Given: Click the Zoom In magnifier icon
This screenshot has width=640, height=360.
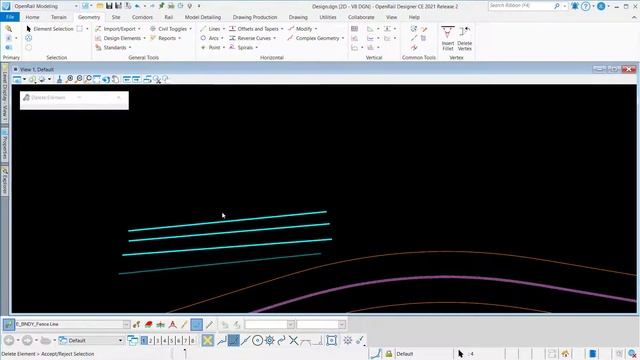Looking at the screenshot, I should coord(69,79).
